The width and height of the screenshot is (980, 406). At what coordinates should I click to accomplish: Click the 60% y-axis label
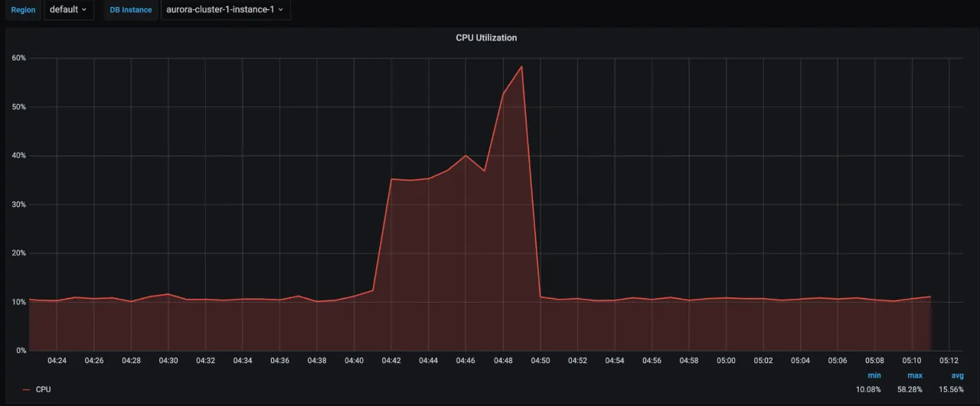(19, 58)
